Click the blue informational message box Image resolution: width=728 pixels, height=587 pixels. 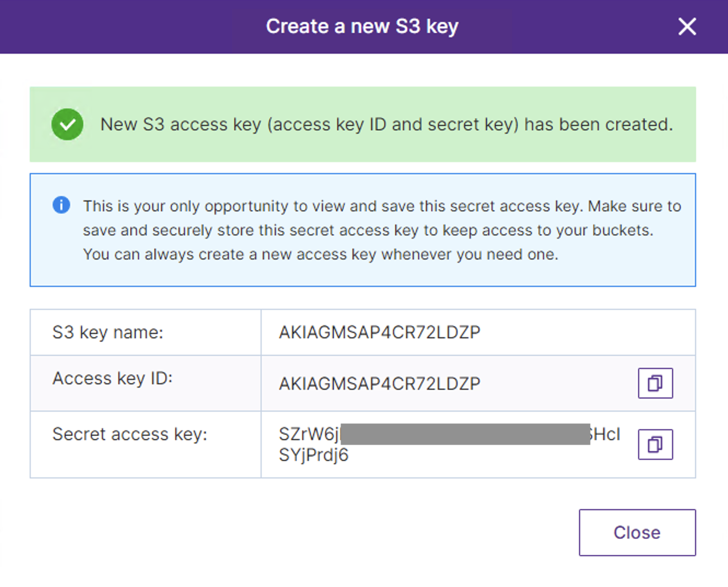pos(362,230)
